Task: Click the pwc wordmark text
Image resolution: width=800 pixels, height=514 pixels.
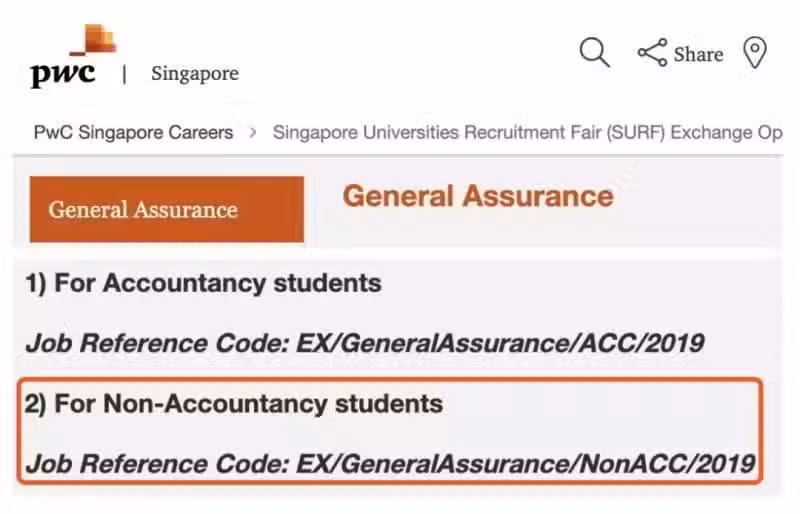Action: coord(63,75)
